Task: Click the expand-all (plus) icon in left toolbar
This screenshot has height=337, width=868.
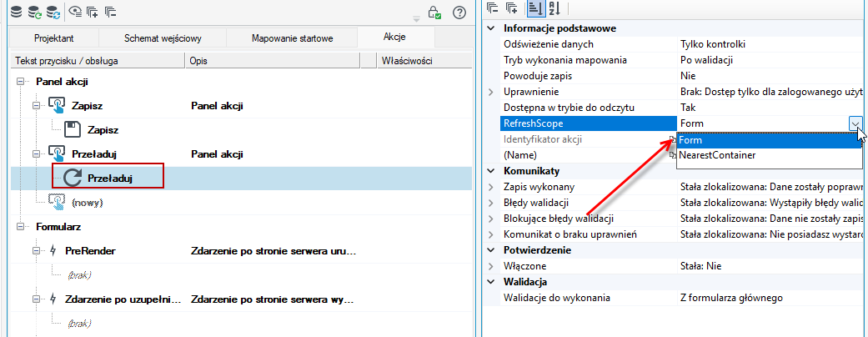Action: point(93,11)
